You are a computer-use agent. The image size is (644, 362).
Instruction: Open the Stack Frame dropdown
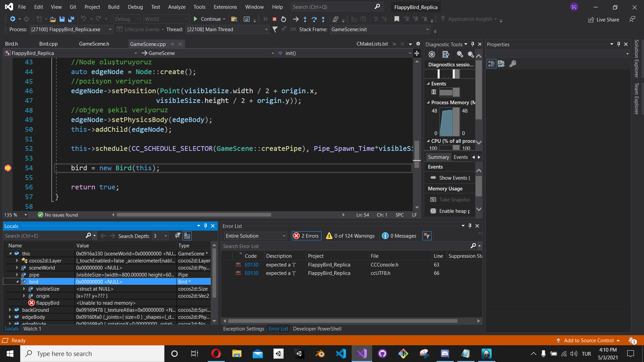pos(427,29)
